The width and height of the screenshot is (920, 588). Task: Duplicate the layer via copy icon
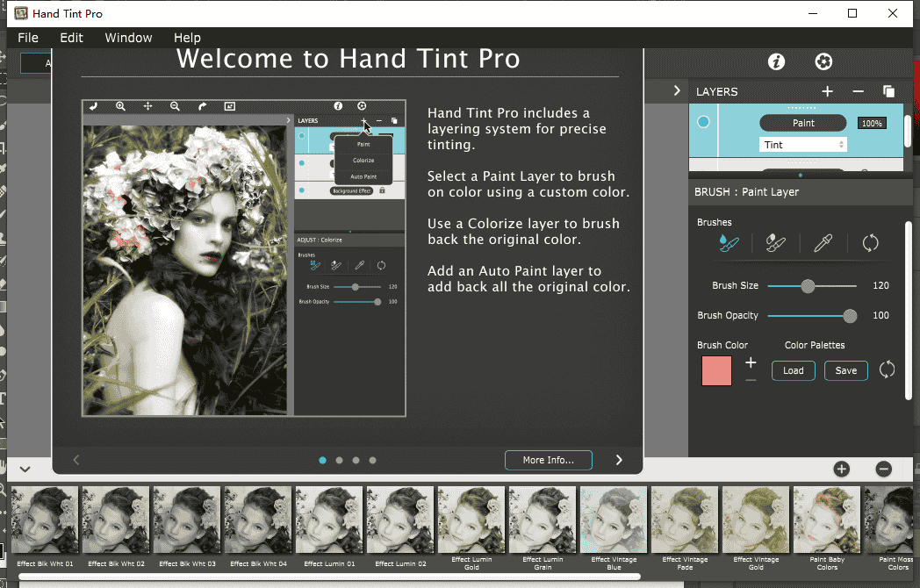[x=888, y=91]
